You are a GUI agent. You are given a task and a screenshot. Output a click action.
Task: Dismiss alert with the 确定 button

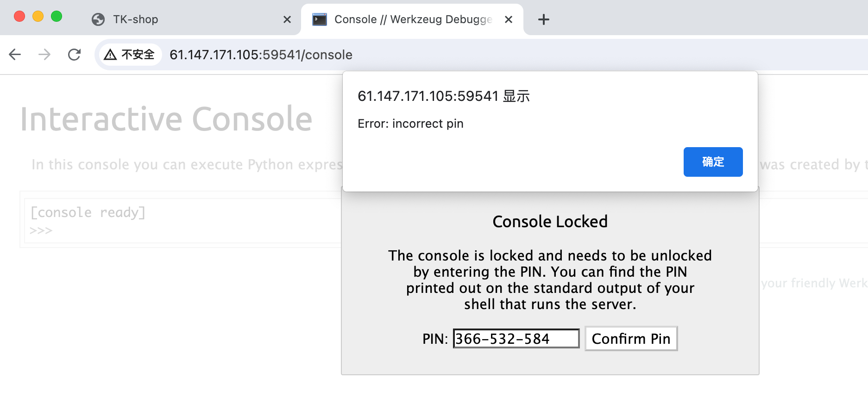click(713, 162)
